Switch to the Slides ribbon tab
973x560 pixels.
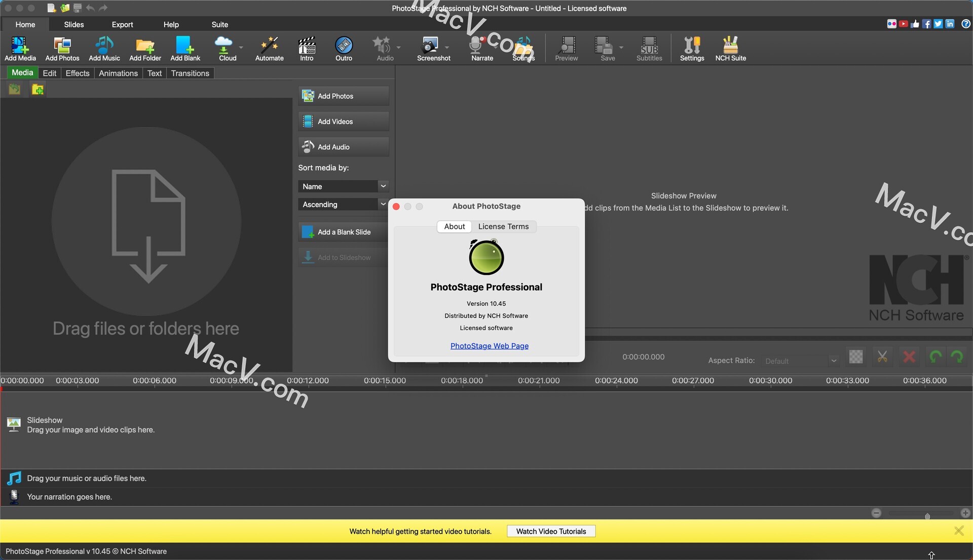(x=74, y=24)
